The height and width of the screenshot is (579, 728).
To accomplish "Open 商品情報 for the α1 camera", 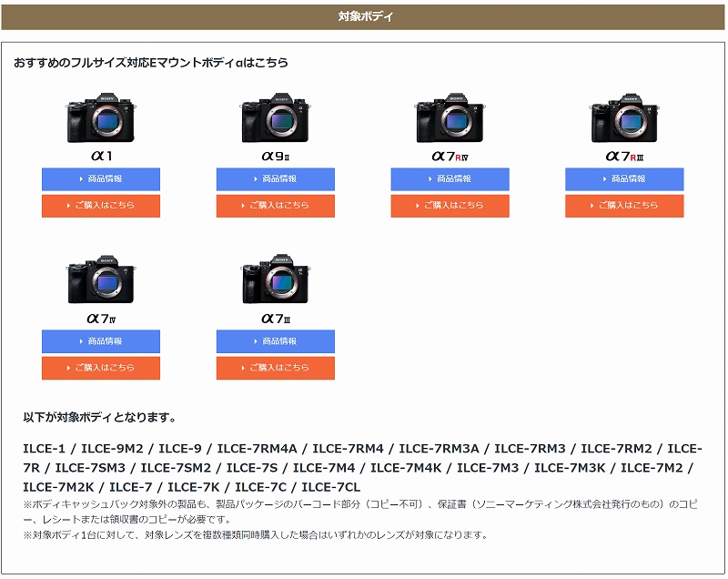I will tap(101, 178).
